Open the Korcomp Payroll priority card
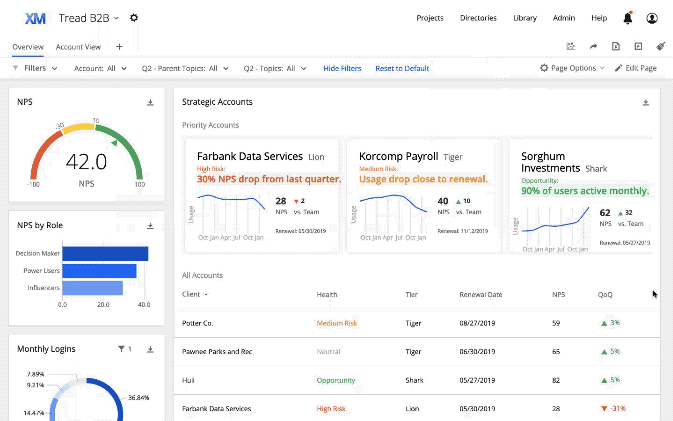The height and width of the screenshot is (421, 673). point(424,196)
